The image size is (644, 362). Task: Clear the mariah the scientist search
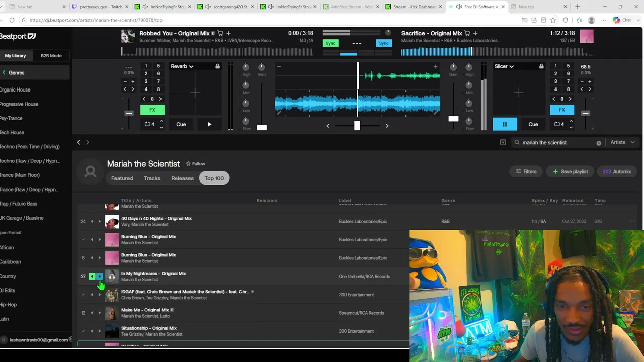(599, 143)
